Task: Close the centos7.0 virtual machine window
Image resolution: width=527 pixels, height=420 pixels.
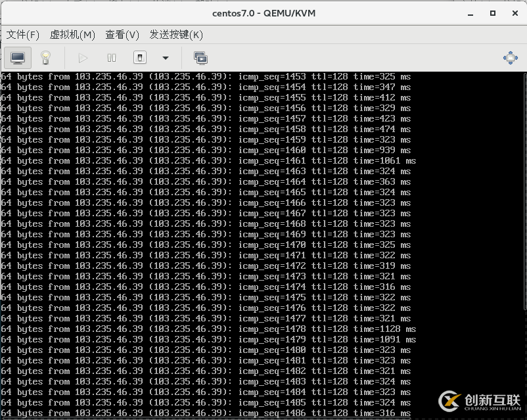Action: click(514, 13)
